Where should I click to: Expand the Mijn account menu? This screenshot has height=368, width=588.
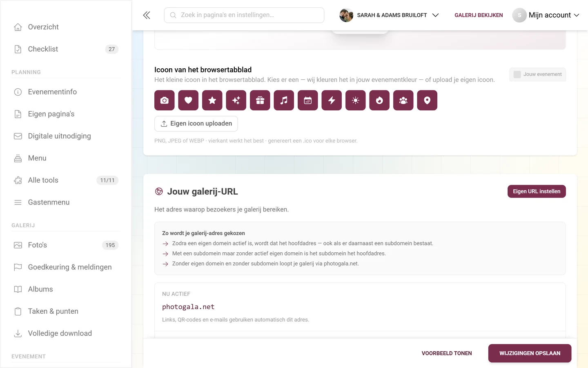coord(546,15)
